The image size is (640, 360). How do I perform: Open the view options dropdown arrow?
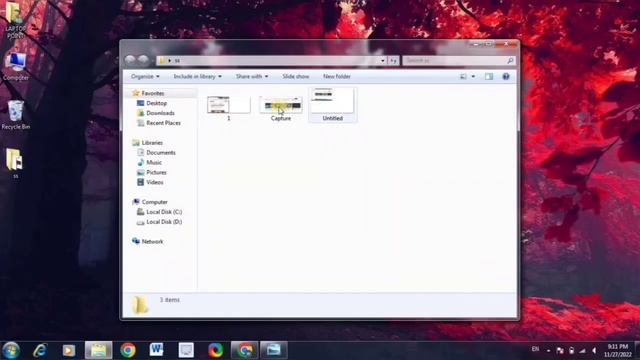coord(473,76)
